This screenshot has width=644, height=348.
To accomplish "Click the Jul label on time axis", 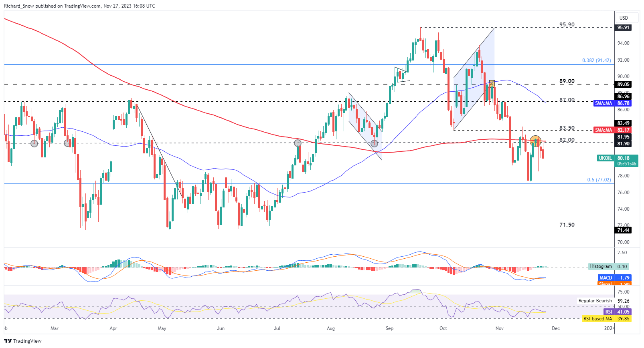I will point(277,328).
